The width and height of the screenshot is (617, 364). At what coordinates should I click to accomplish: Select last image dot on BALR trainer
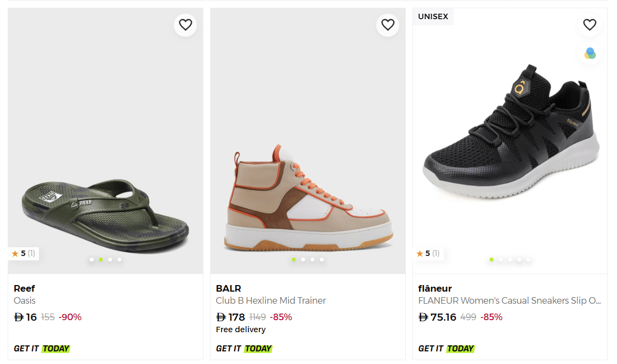(322, 259)
